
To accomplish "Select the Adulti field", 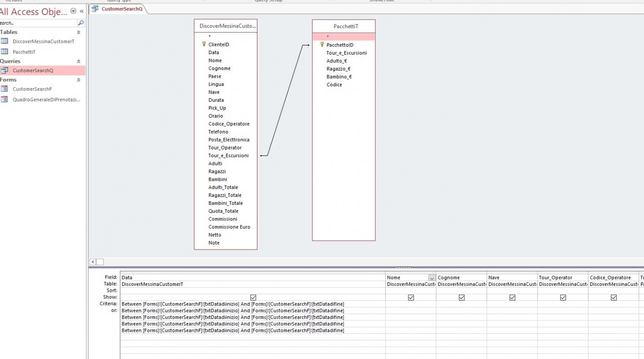I will pyautogui.click(x=215, y=164).
